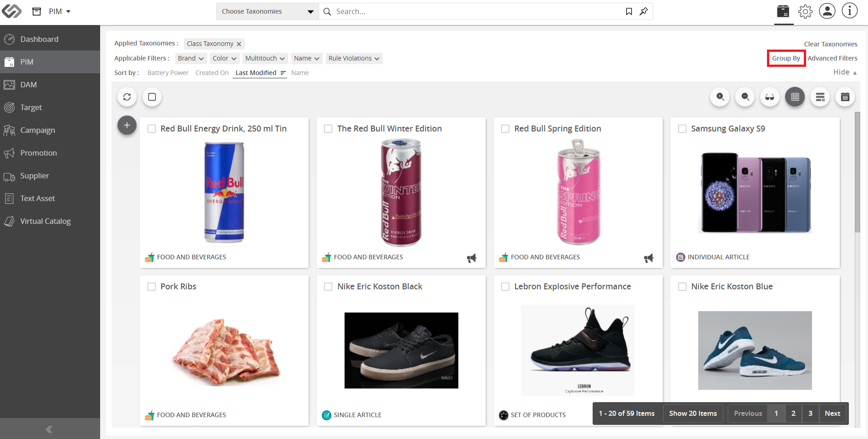Screen dimensions: 868x439
Task: Sort by Created On
Action: [212, 73]
